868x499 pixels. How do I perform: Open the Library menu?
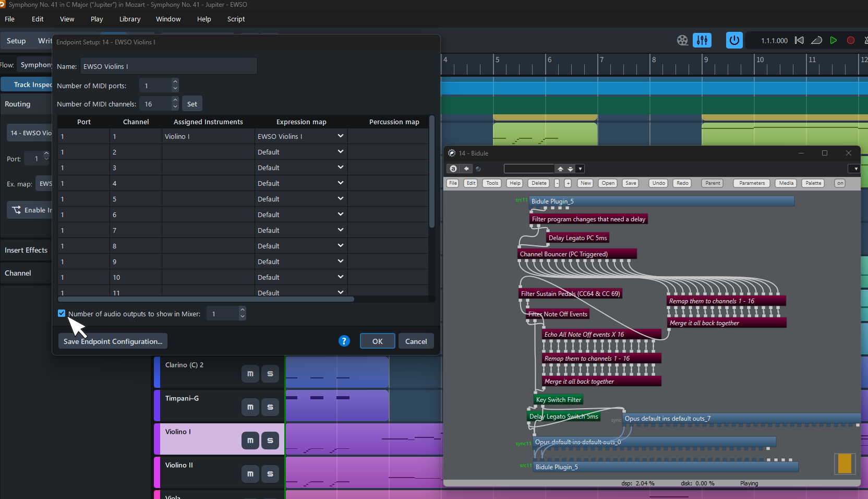(130, 19)
